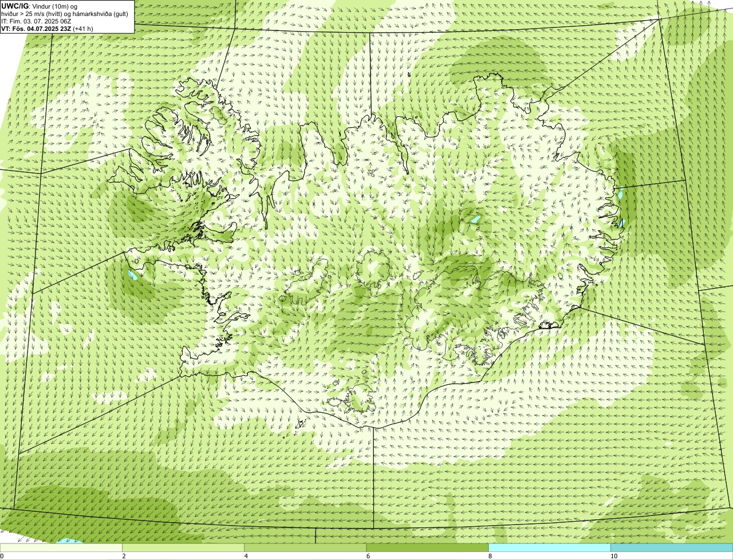
Task: Click the above 10 m/s teal legend segment
Action: pyautogui.click(x=672, y=547)
